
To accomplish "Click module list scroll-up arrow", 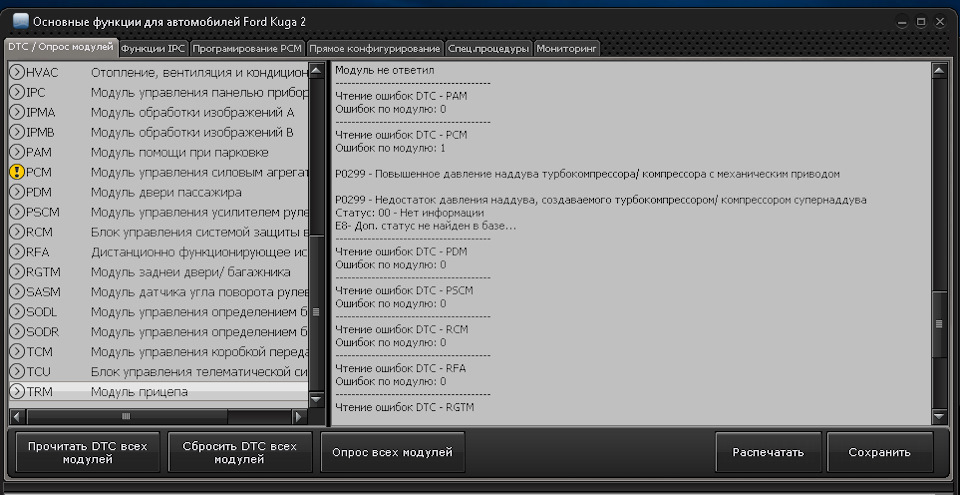I will (x=316, y=70).
